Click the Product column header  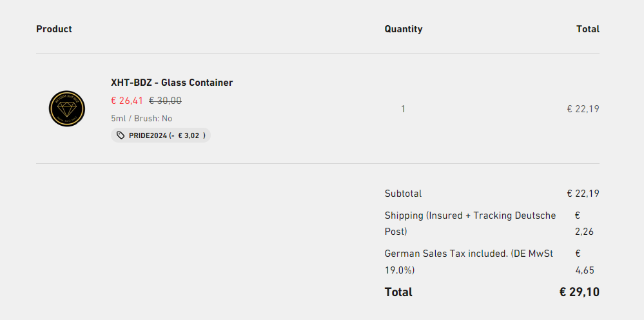point(54,29)
